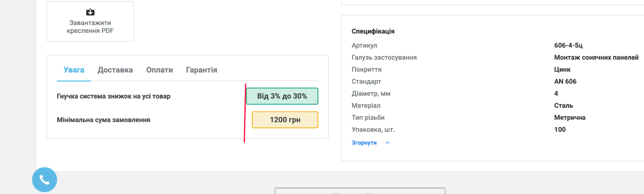644x194 pixels.
Task: Open the Увага tab
Action: pyautogui.click(x=74, y=70)
